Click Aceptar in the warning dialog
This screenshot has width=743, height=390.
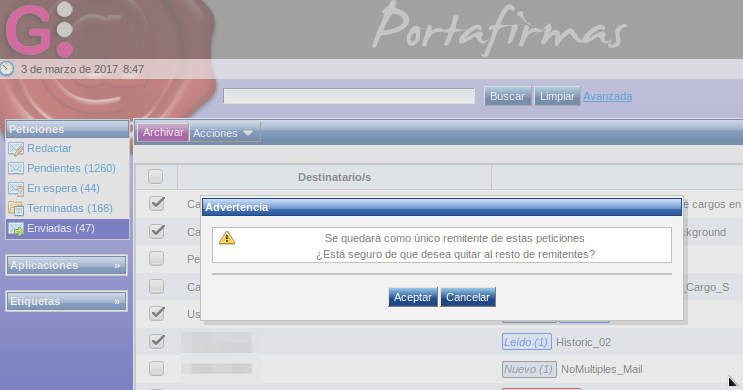point(413,297)
